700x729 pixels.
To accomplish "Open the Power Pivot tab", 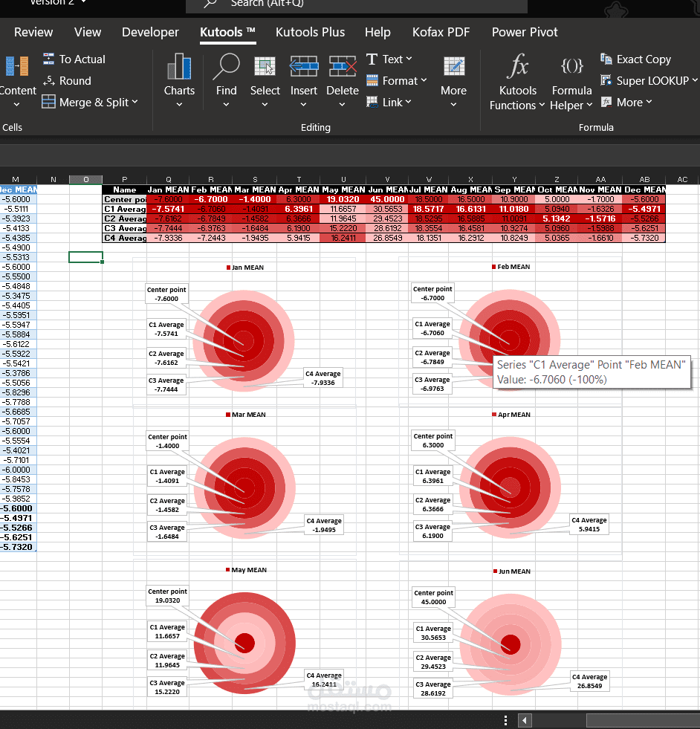I will point(525,32).
